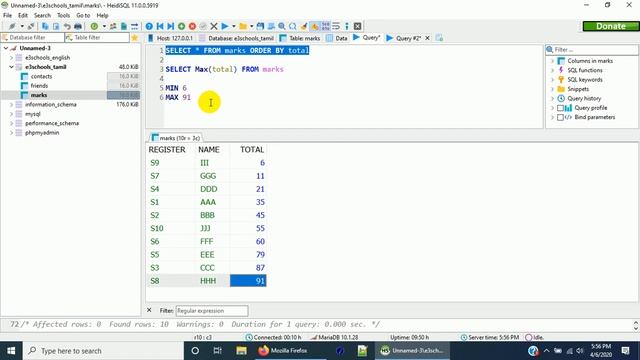This screenshot has width=640, height=360.
Task: Click the find text magnifier icon
Action: tap(282, 26)
